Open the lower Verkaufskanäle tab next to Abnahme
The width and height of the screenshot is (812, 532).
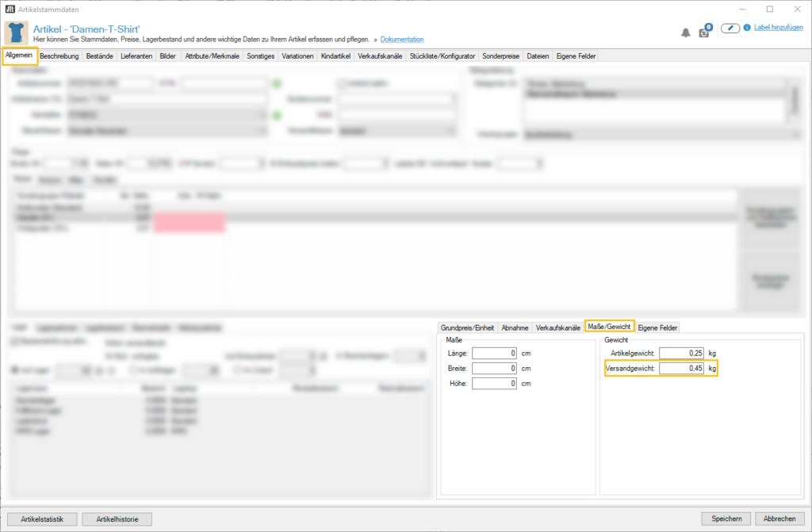558,327
